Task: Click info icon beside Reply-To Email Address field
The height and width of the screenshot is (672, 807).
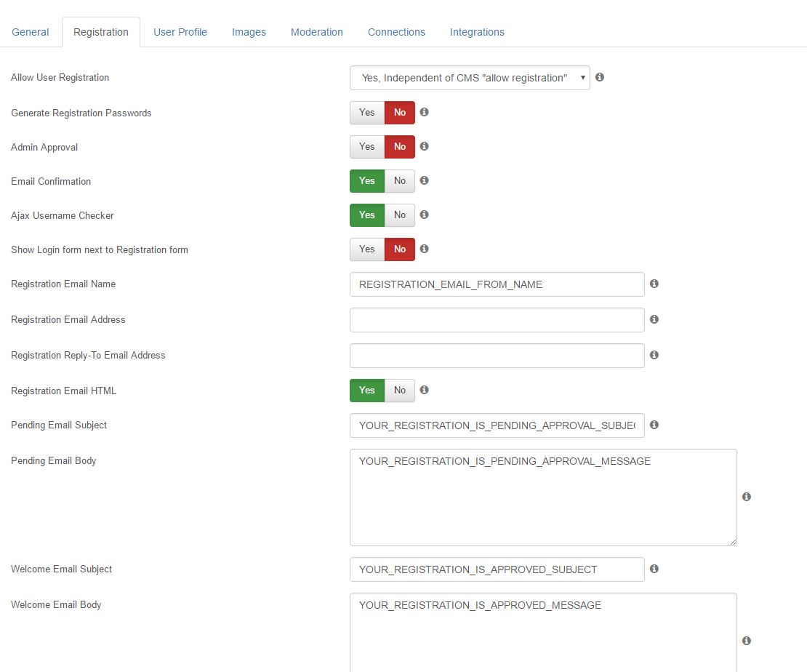Action: tap(654, 355)
